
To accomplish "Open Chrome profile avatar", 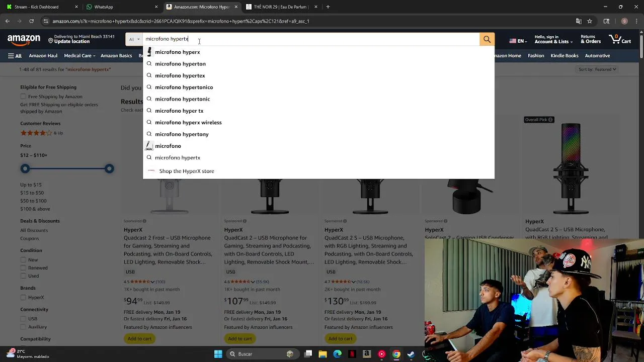I will 624,21.
